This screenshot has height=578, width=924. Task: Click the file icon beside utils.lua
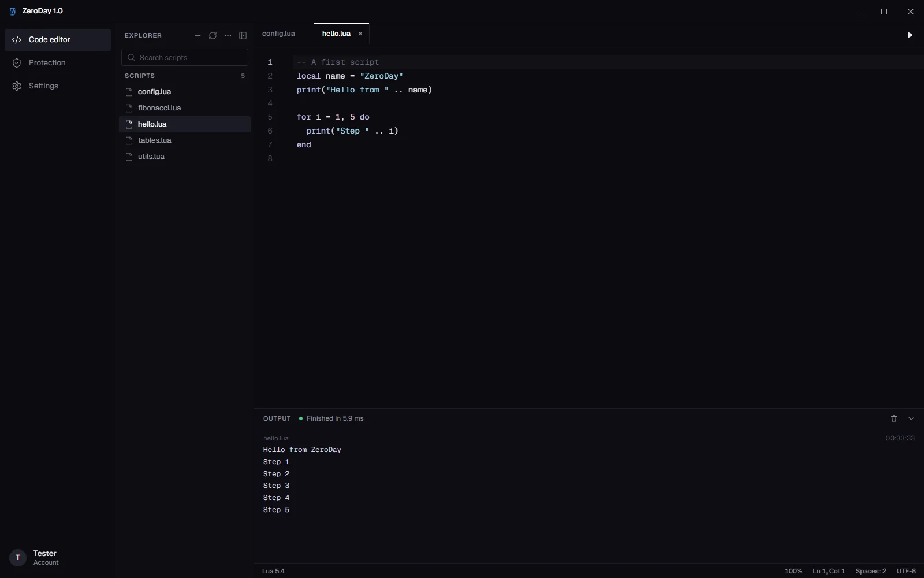tap(129, 157)
